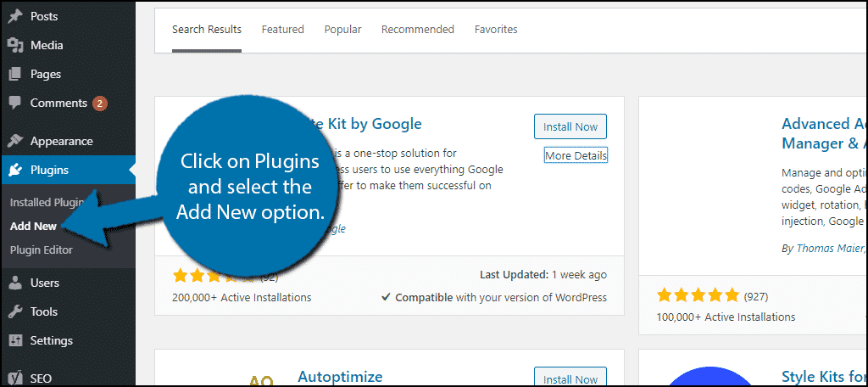Click the Thomas Maier author link
Image resolution: width=868 pixels, height=387 pixels.
(x=829, y=249)
